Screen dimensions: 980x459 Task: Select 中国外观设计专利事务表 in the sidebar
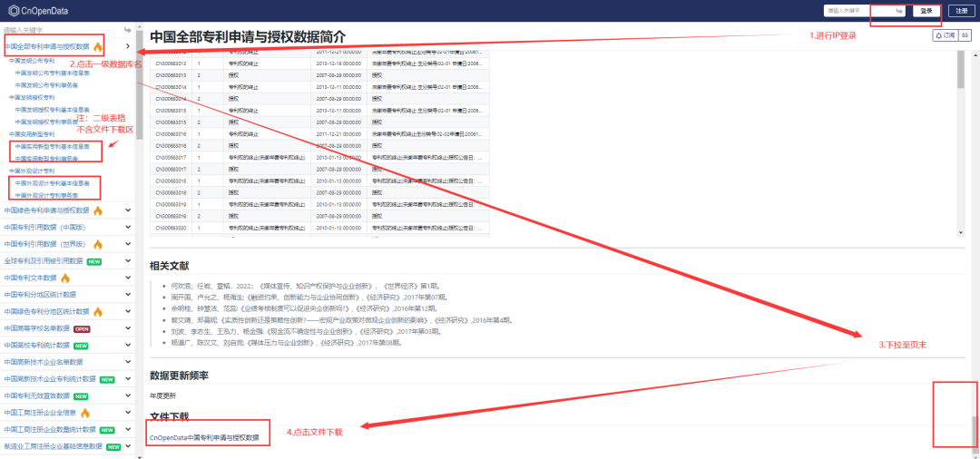point(56,195)
